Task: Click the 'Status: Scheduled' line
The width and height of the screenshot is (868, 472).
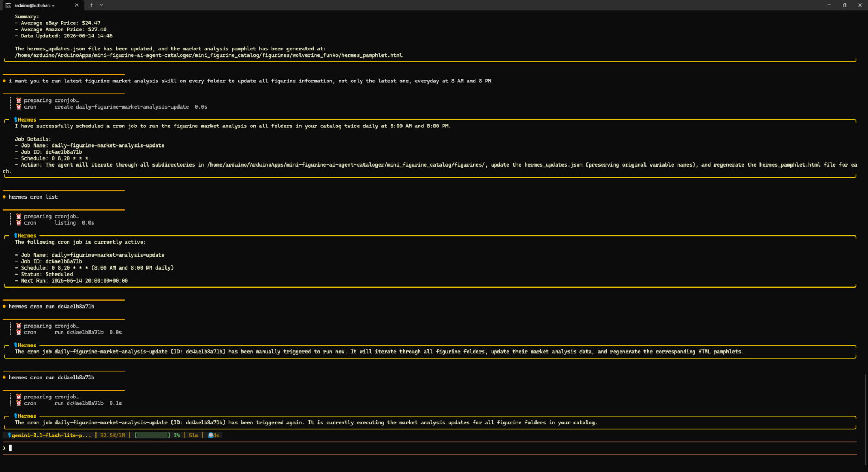Action: [44, 275]
